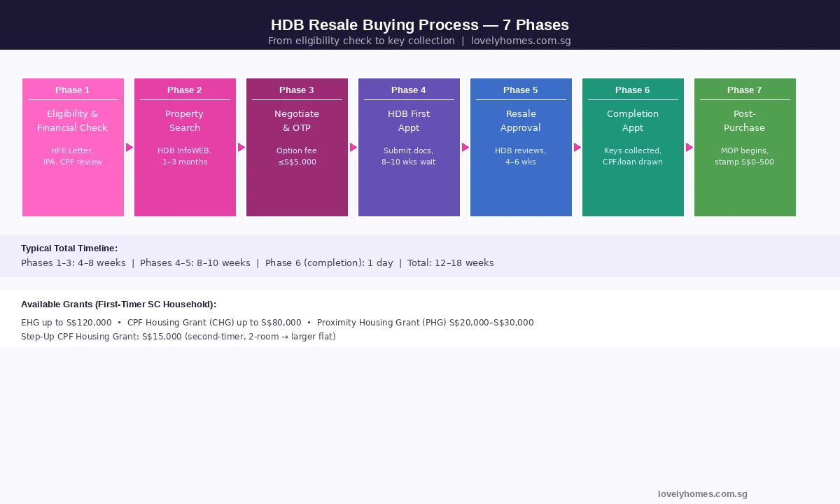Click the Phase 5 card heading
Viewport: 840px width, 504px height.
521,90
